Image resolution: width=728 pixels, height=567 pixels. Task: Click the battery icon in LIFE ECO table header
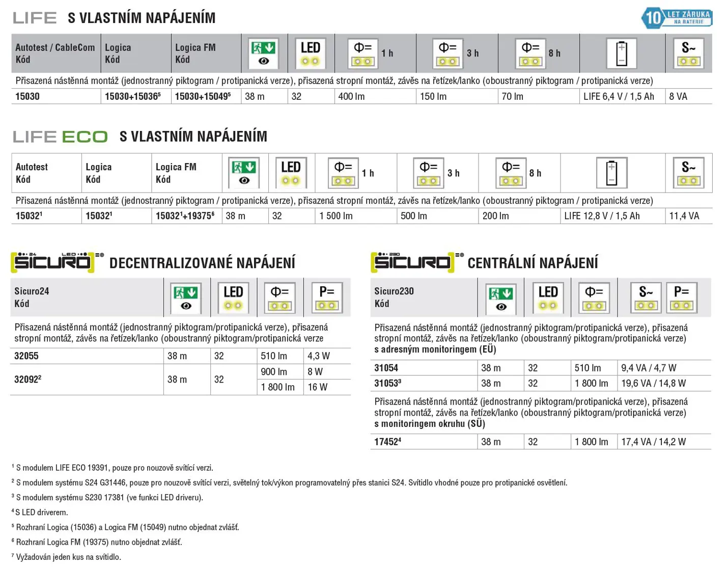pyautogui.click(x=612, y=173)
